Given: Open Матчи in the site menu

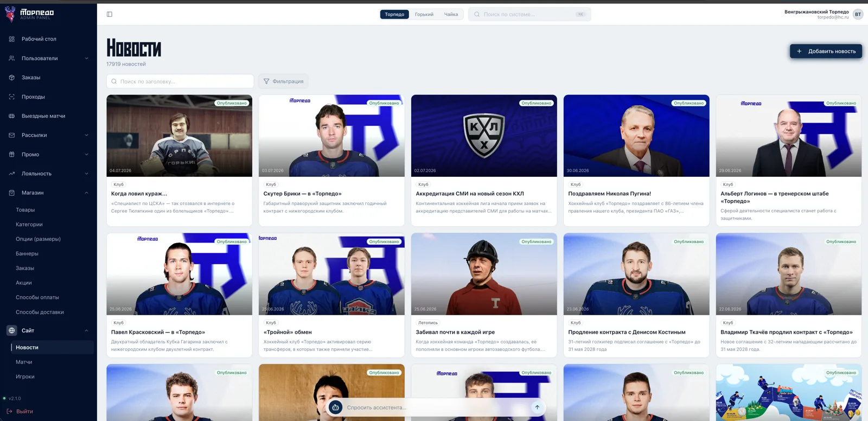Looking at the screenshot, I should (x=24, y=362).
